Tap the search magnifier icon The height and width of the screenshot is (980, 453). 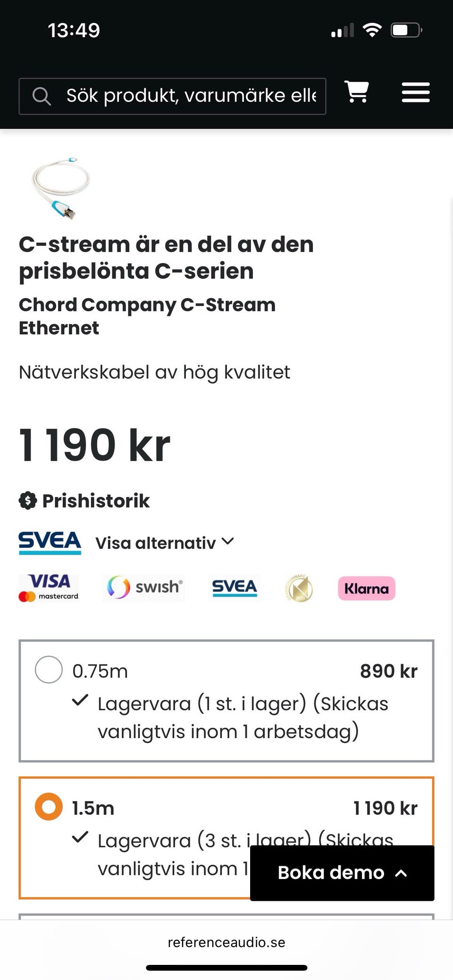(42, 96)
